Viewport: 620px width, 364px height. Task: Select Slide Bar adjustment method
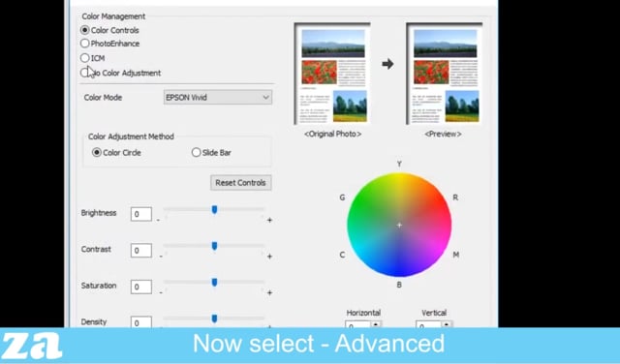click(x=196, y=152)
